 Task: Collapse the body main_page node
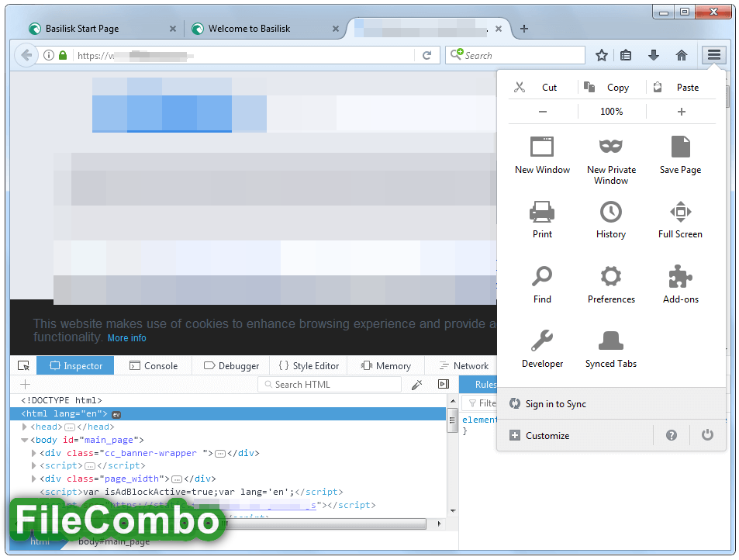25,440
